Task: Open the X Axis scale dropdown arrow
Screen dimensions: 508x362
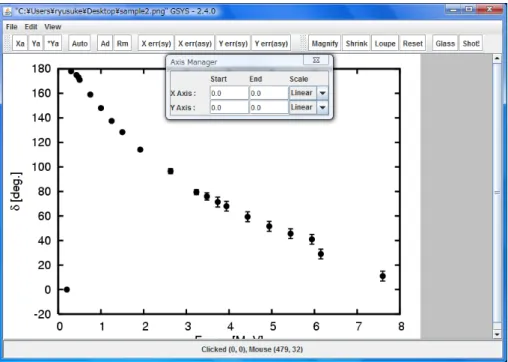Action: pyautogui.click(x=322, y=93)
